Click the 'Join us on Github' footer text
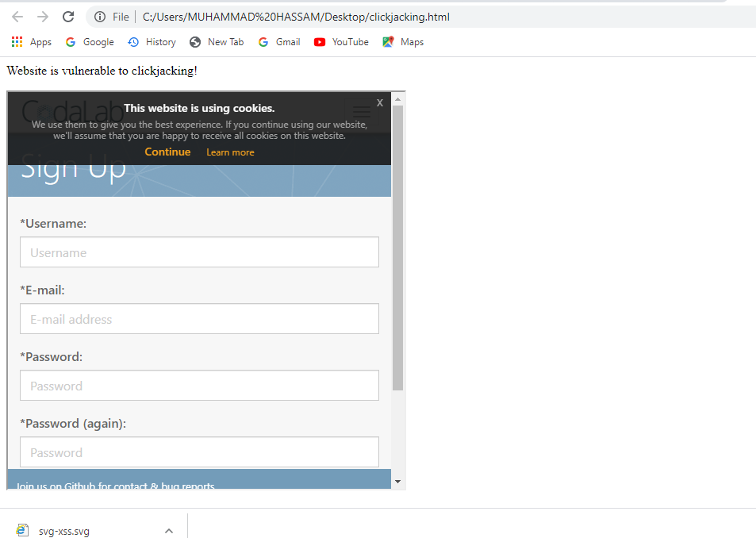This screenshot has width=756, height=538. (x=115, y=486)
